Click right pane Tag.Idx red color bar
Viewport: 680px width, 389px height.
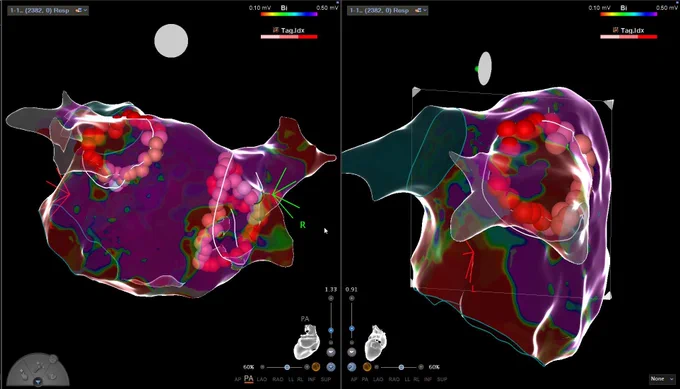[x=628, y=37]
